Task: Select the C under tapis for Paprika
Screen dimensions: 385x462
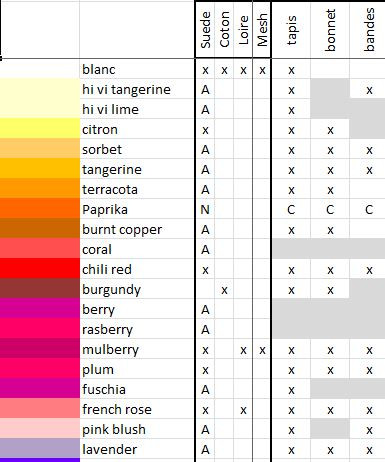Action: (291, 210)
